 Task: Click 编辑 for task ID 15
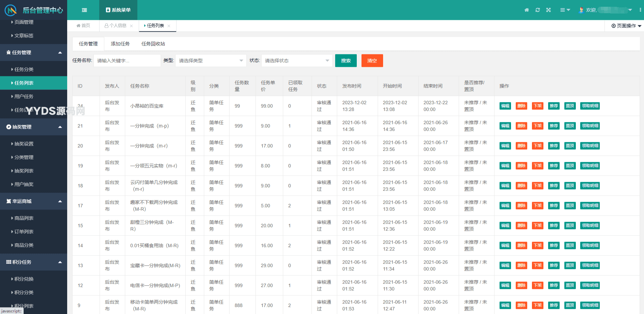point(505,225)
